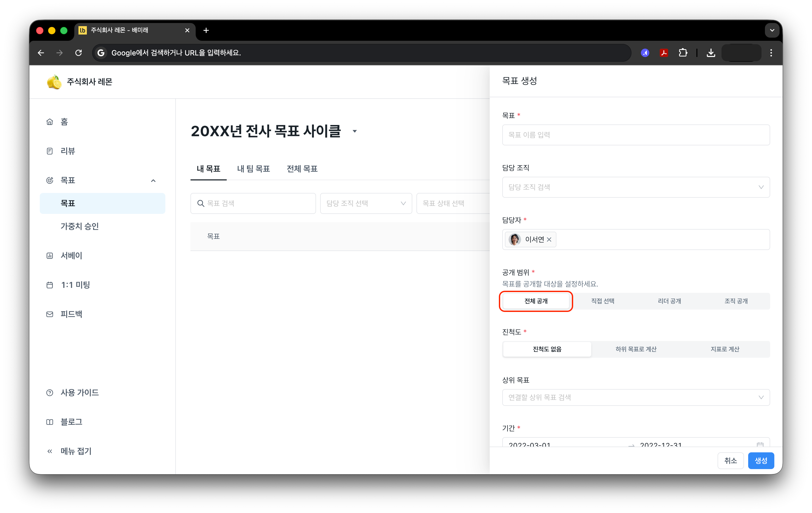Open the 연결할 상위 목표 검색 dropdown
The image size is (812, 513).
(636, 397)
